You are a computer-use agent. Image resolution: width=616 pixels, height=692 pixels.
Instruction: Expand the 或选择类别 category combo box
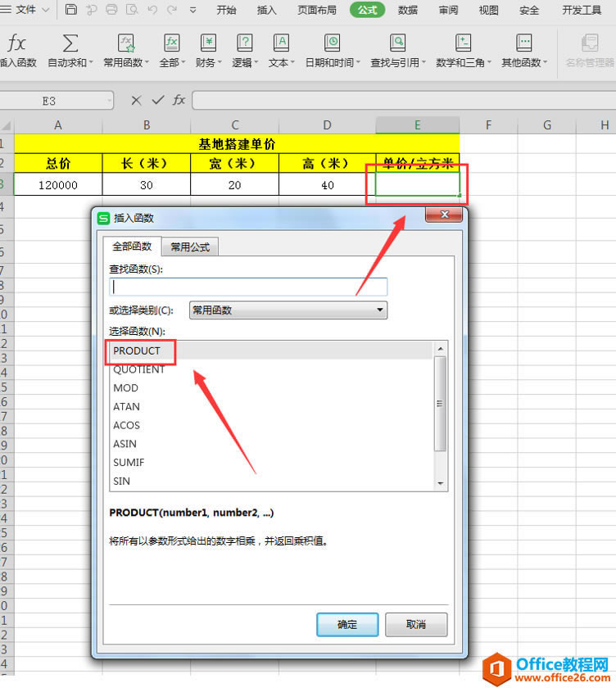288,310
